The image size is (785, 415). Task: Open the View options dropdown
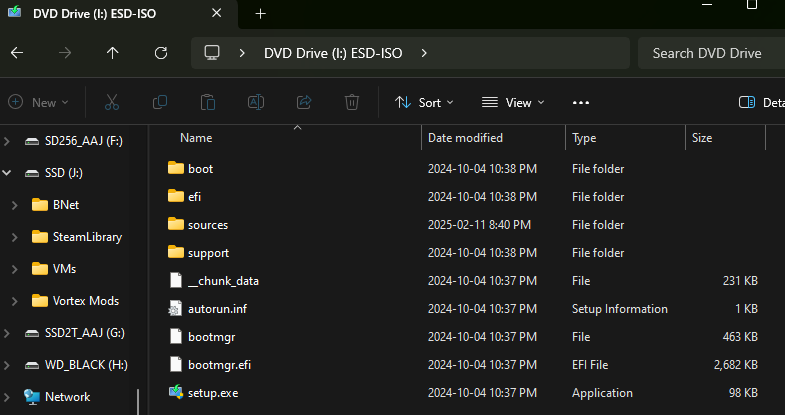tap(513, 102)
